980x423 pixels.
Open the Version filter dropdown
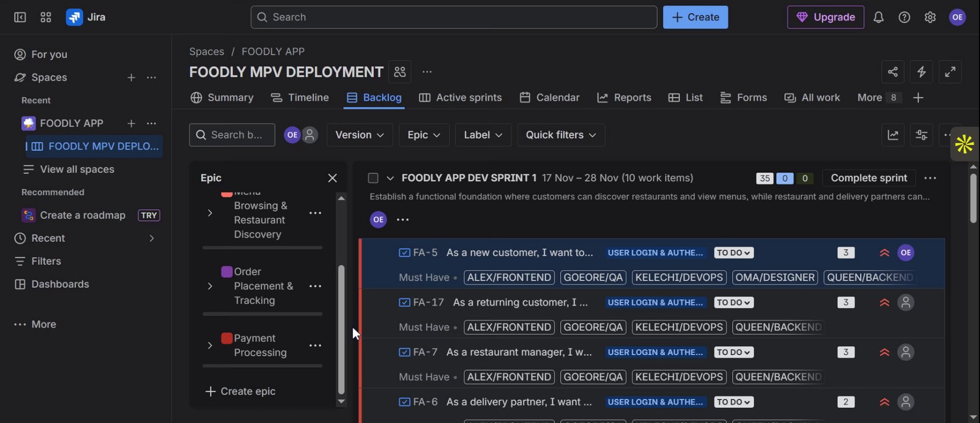[x=360, y=135]
